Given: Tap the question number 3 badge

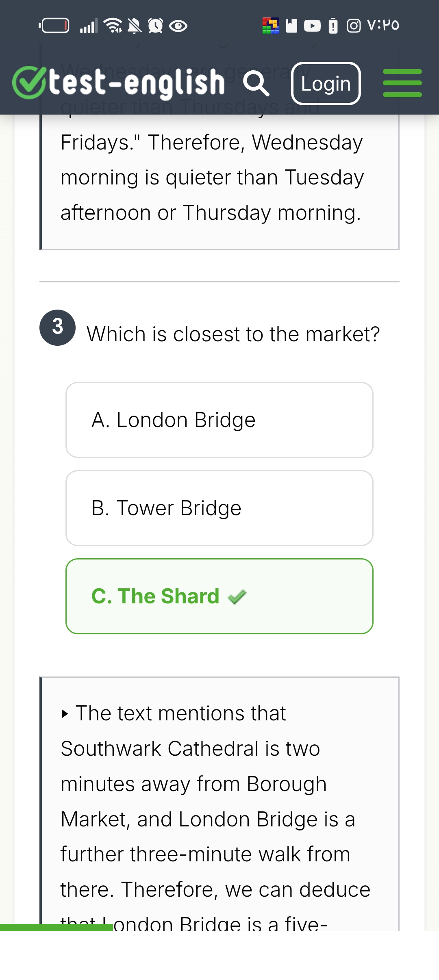Looking at the screenshot, I should [x=57, y=327].
